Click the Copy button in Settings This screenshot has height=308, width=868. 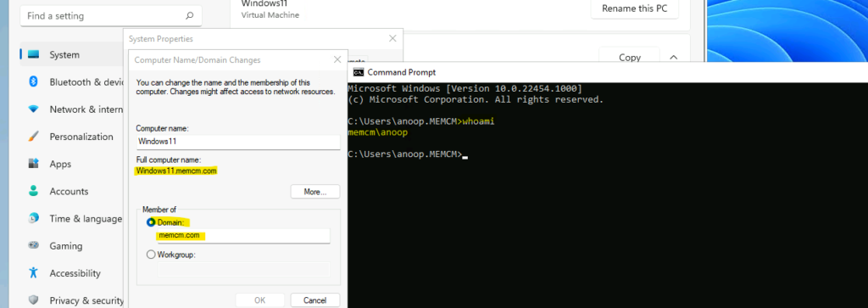630,57
